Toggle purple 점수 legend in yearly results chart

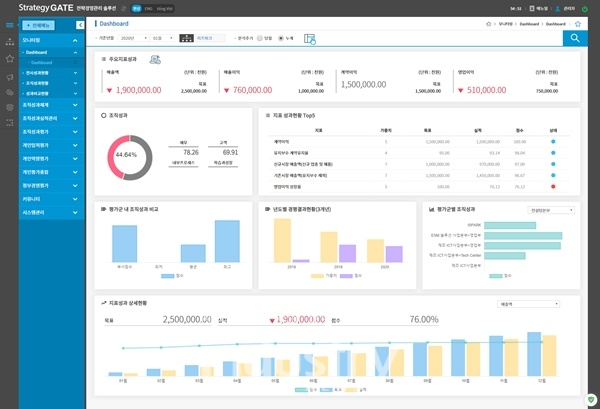coord(351,276)
